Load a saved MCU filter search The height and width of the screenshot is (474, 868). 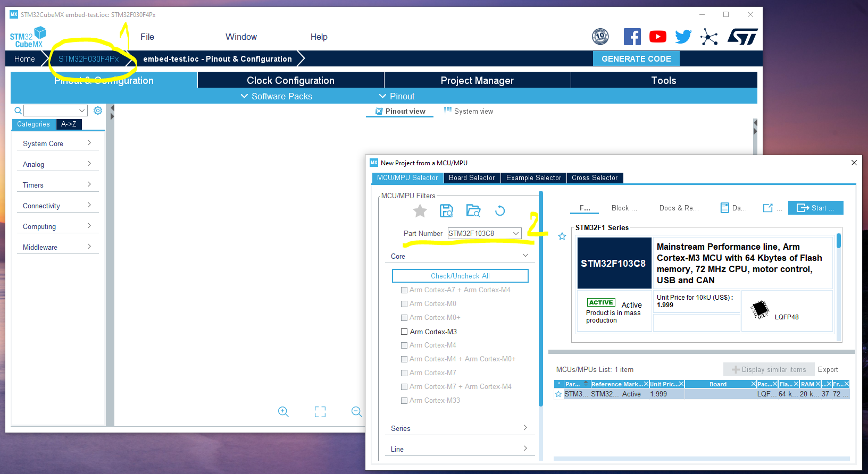pyautogui.click(x=473, y=211)
